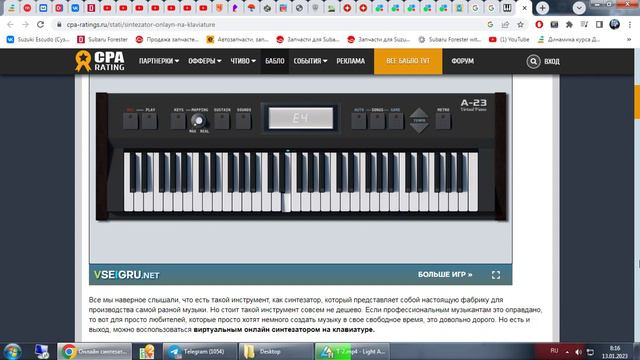This screenshot has width=640, height=360.
Task: Open Suzuki Escudo bookmark
Action: tap(38, 40)
